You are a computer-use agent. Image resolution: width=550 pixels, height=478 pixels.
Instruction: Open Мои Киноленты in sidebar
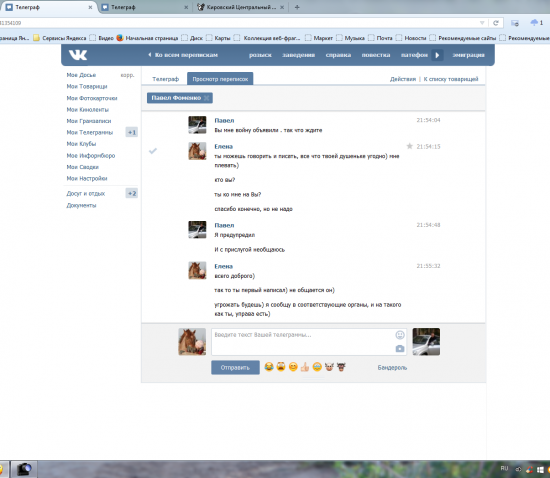click(x=87, y=110)
